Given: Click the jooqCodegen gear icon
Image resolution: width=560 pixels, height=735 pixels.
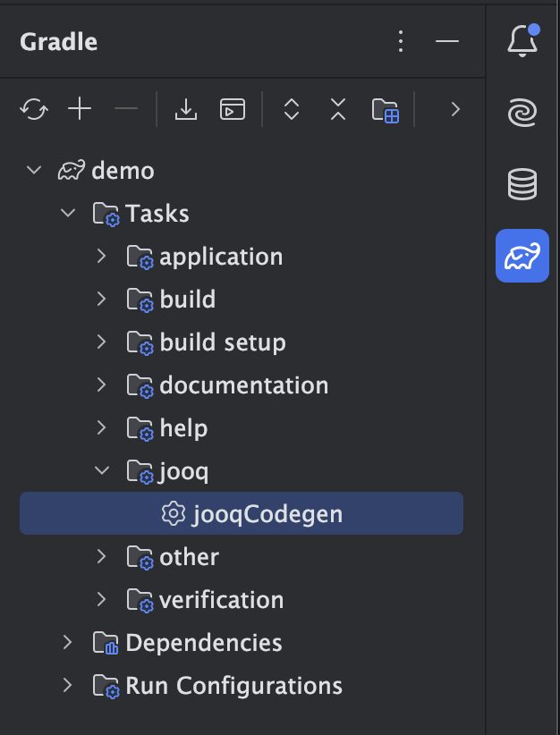Looking at the screenshot, I should coord(174,513).
